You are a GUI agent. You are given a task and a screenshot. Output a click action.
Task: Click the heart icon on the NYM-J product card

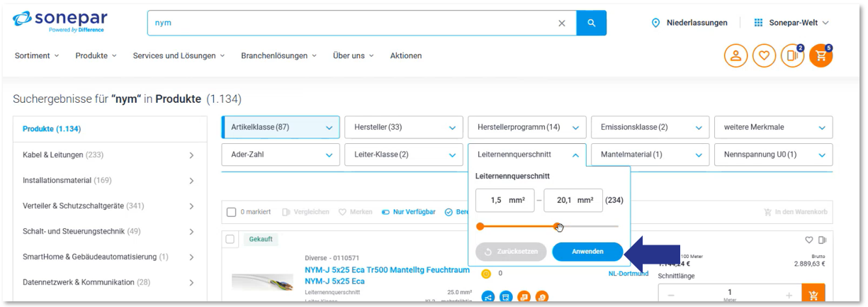click(x=809, y=240)
